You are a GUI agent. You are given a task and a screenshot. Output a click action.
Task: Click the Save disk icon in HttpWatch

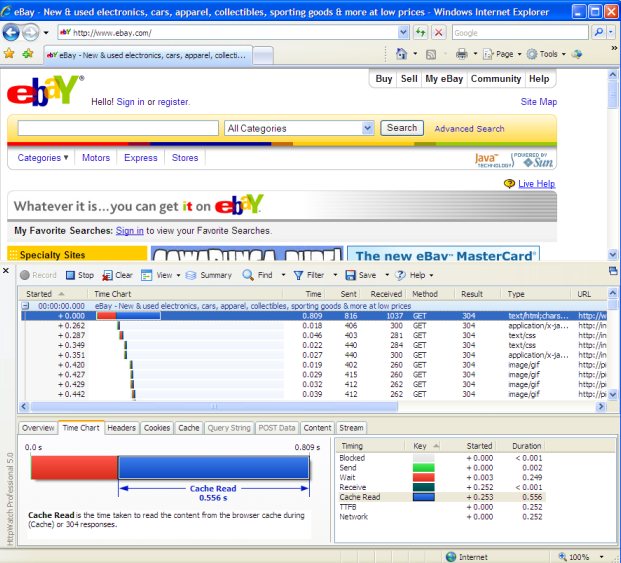tap(351, 275)
